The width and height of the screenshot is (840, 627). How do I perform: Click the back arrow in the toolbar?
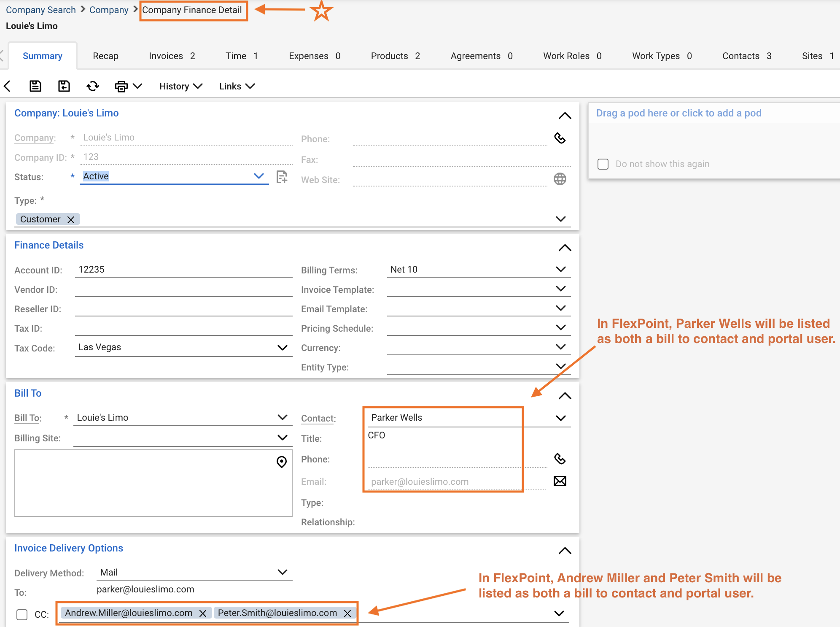pyautogui.click(x=7, y=86)
